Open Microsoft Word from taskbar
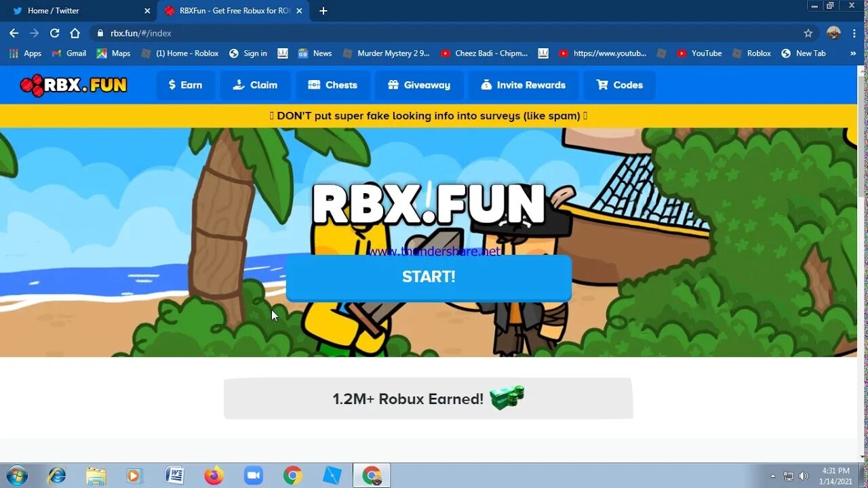 [174, 476]
